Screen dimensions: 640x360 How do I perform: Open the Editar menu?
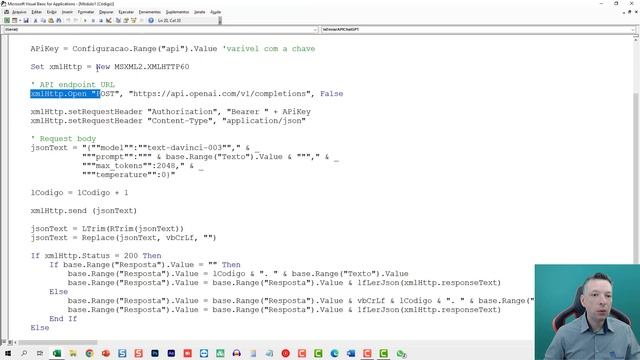pos(36,12)
